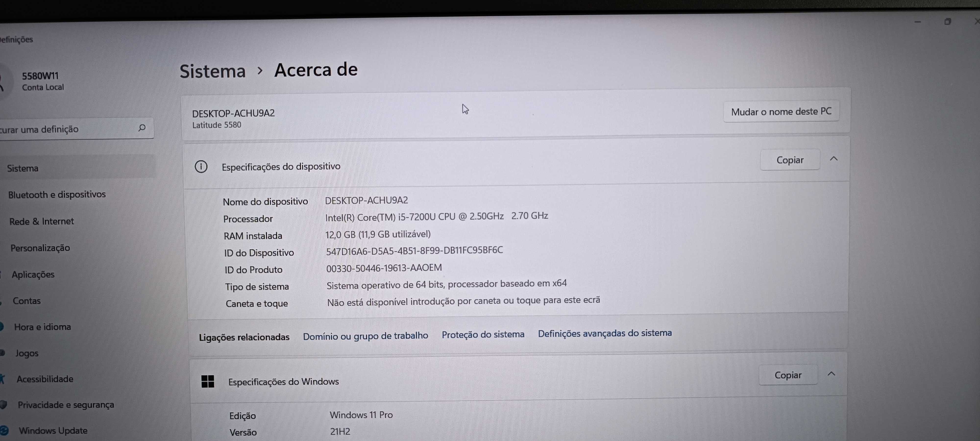
Task: Go back to Sistema in breadcrumb
Action: click(213, 72)
